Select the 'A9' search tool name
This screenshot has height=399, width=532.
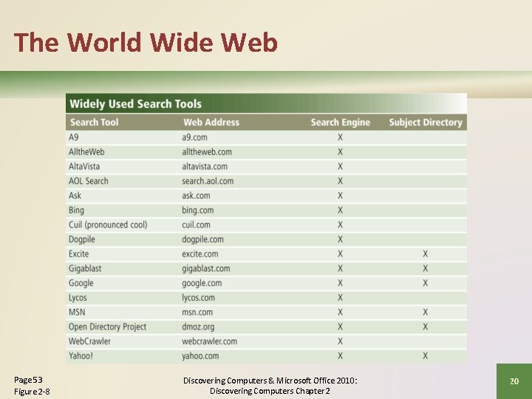click(74, 137)
